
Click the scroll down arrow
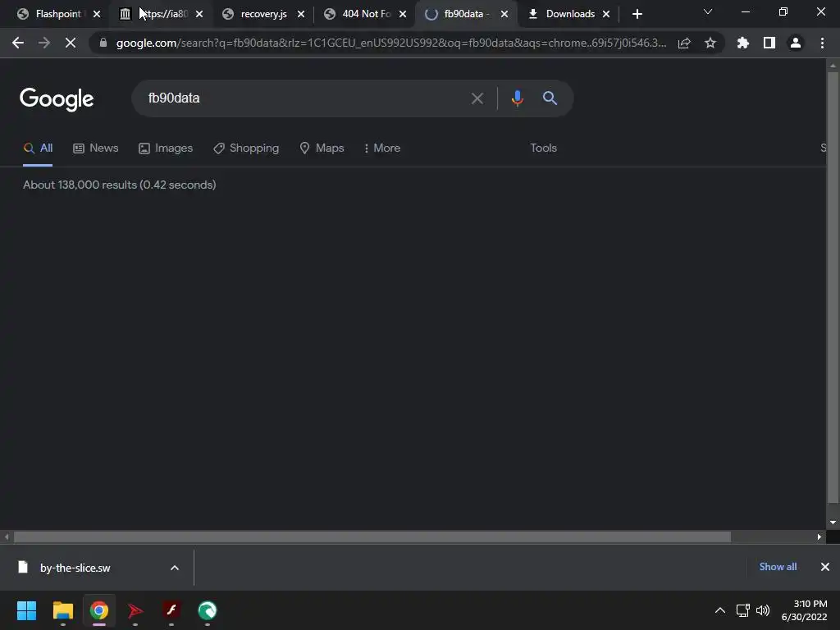coord(833,523)
